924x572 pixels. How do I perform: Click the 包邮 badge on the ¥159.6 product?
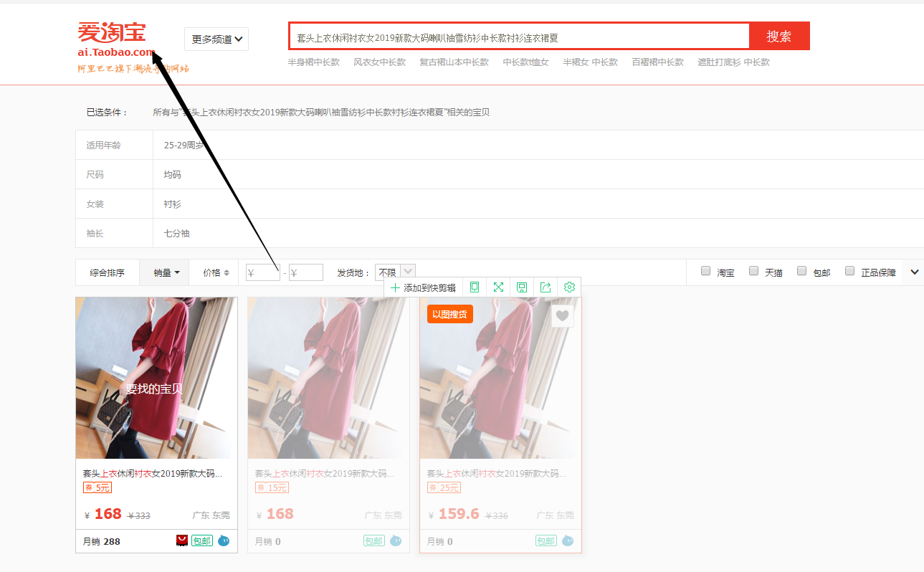click(546, 540)
